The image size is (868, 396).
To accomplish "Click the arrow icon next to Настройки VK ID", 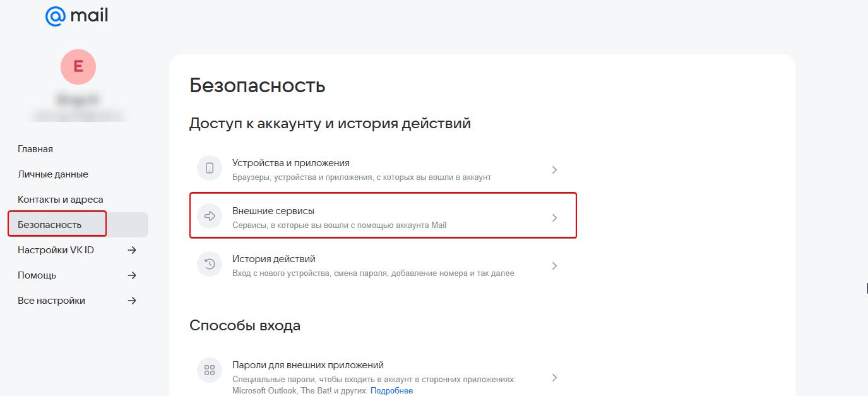I will point(132,250).
